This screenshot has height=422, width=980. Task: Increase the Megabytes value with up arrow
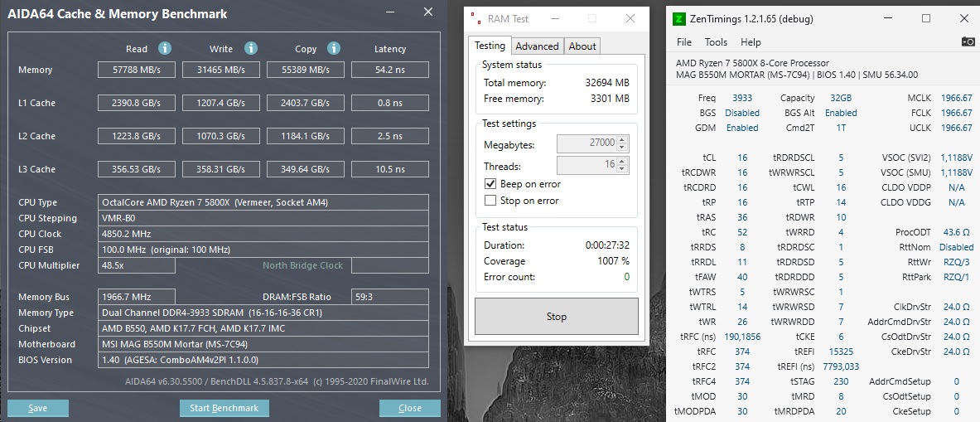(x=622, y=141)
